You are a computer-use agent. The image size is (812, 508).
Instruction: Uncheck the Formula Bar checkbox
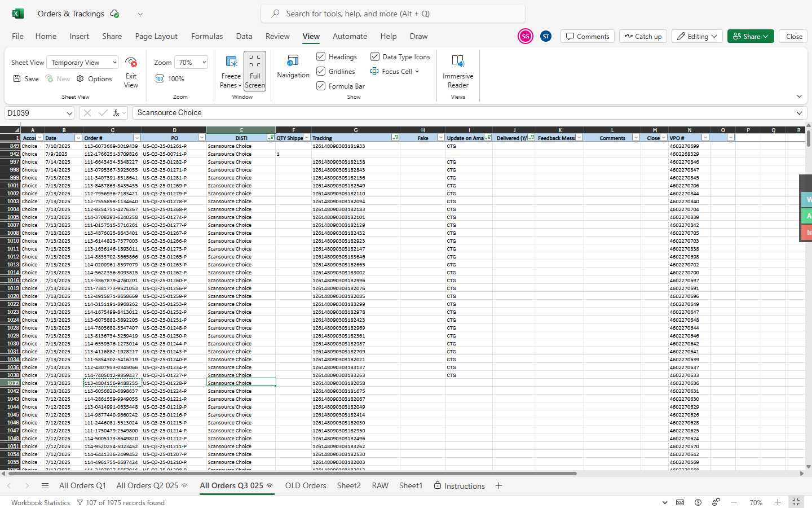(321, 86)
